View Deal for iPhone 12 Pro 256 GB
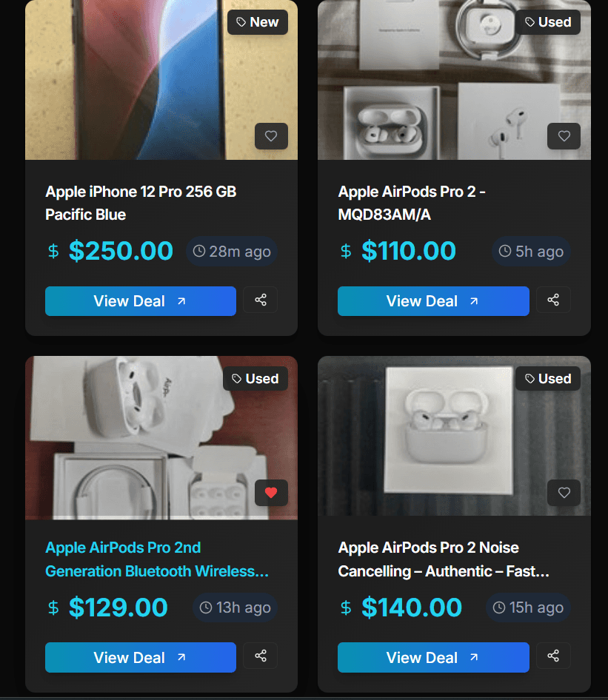The image size is (608, 700). coord(140,301)
